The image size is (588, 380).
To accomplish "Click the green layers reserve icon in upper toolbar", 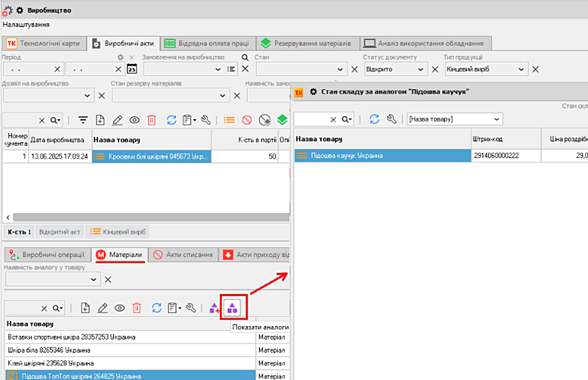I will click(282, 120).
